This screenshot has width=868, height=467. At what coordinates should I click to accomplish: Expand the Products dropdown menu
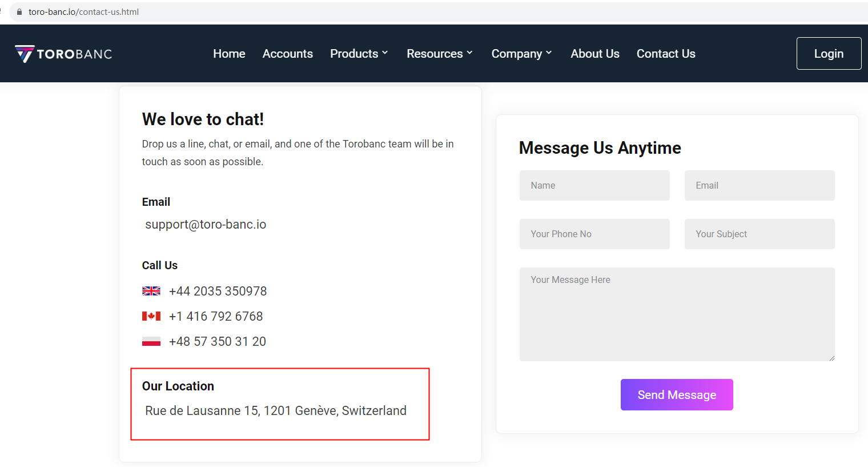click(359, 54)
